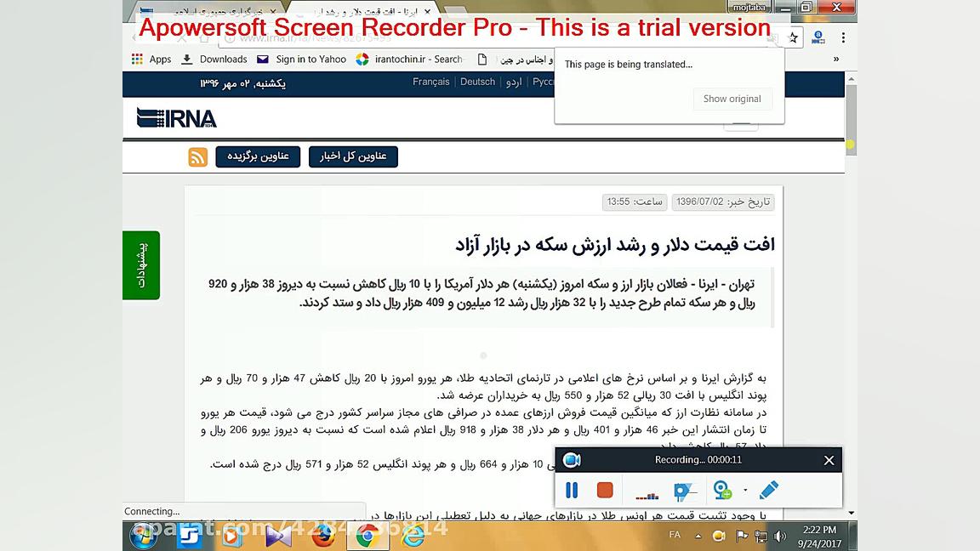Open the green پیشنهادات side tab
Screen dimensions: 980x551
coord(141,265)
